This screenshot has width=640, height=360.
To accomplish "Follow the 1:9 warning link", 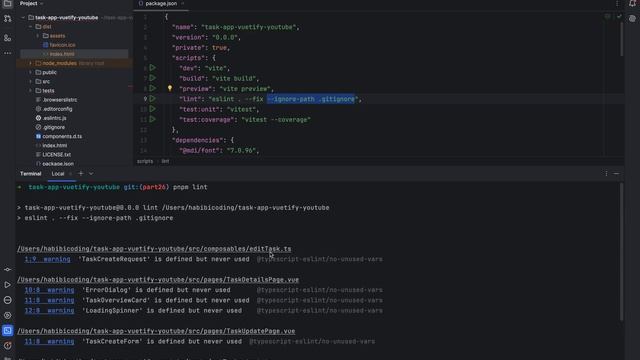I will pos(47,259).
